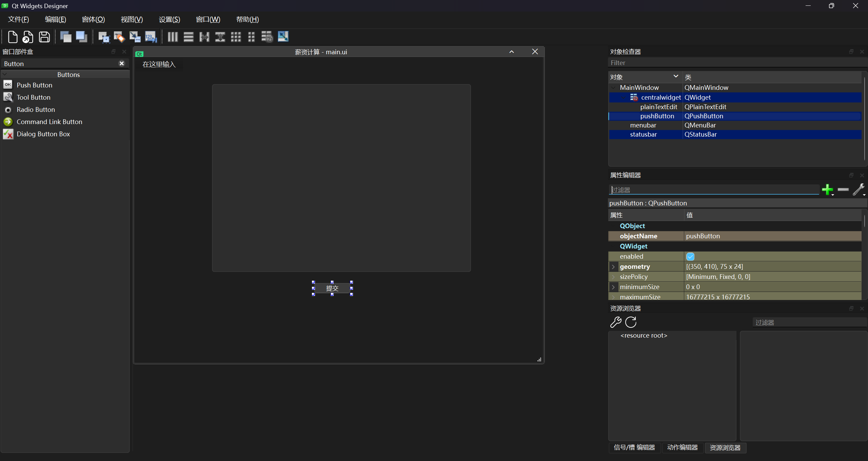Click the Adjust Size toolbar icon

tap(283, 37)
